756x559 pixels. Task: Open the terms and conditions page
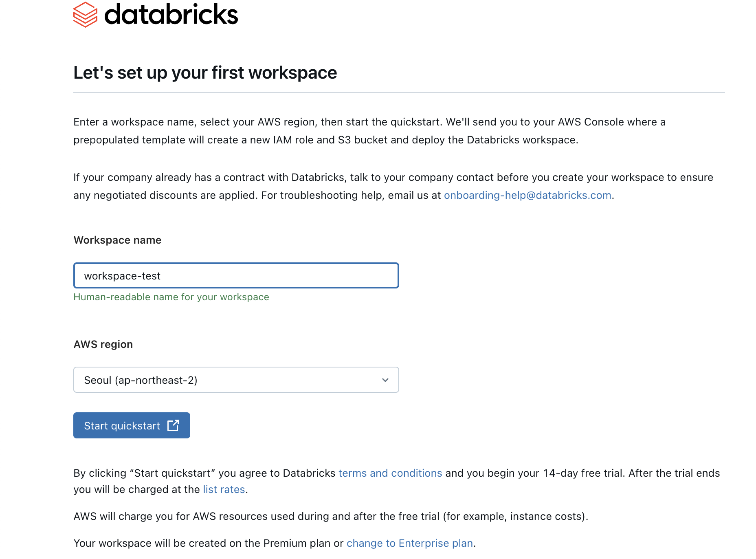point(390,473)
